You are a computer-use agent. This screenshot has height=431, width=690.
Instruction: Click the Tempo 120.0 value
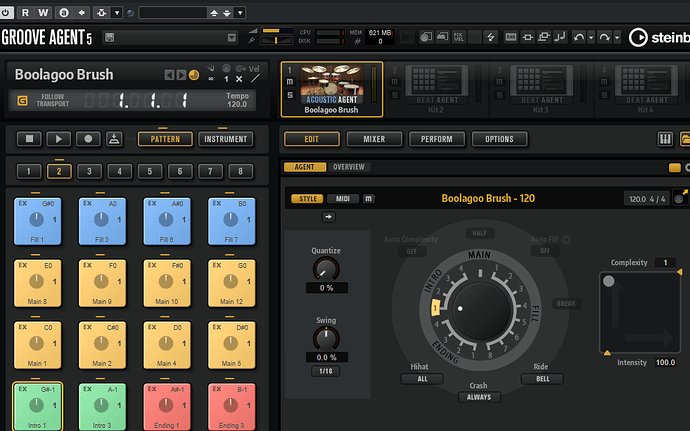pos(237,104)
